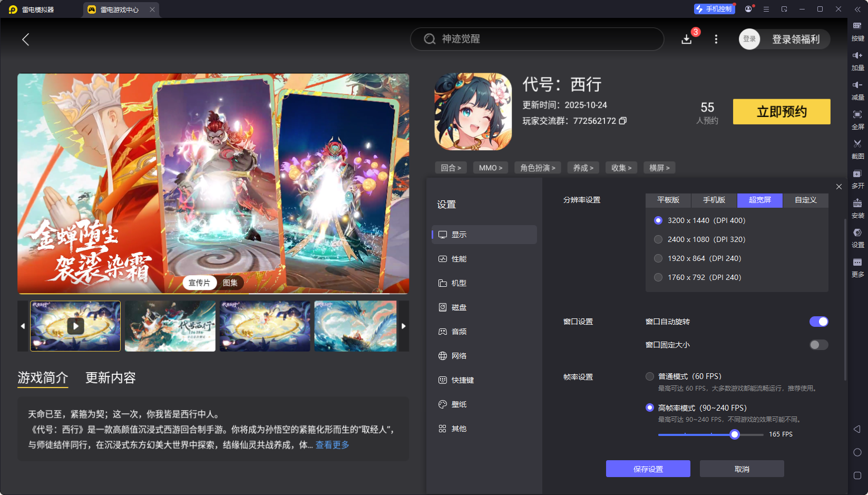The height and width of the screenshot is (495, 868).
Task: Select 1760 x 792 resolution
Action: point(658,277)
